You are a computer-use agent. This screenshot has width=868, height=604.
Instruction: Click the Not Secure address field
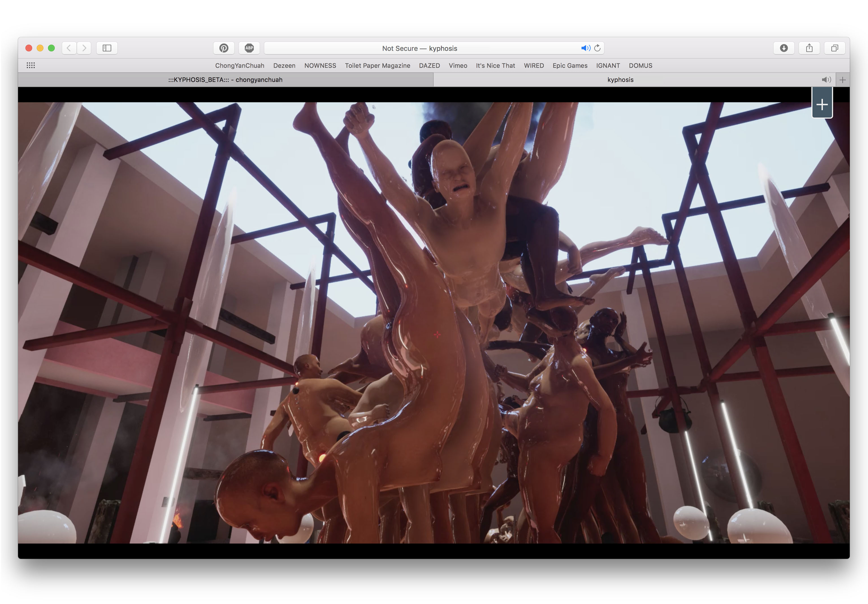point(420,48)
